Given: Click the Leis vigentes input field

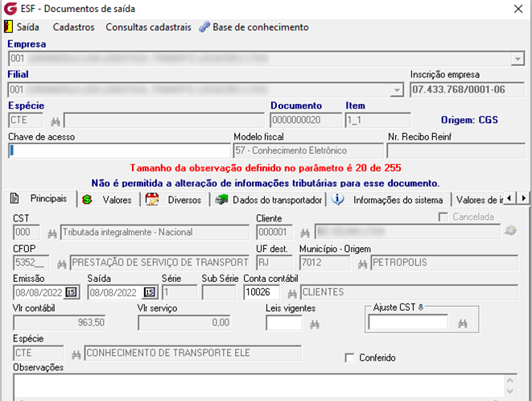Looking at the screenshot, I should pyautogui.click(x=284, y=323).
